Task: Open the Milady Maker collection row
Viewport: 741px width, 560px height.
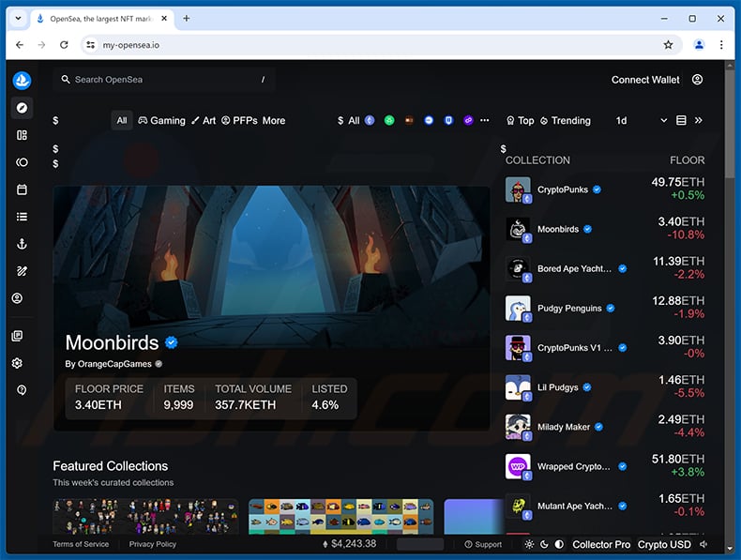Action: (604, 427)
